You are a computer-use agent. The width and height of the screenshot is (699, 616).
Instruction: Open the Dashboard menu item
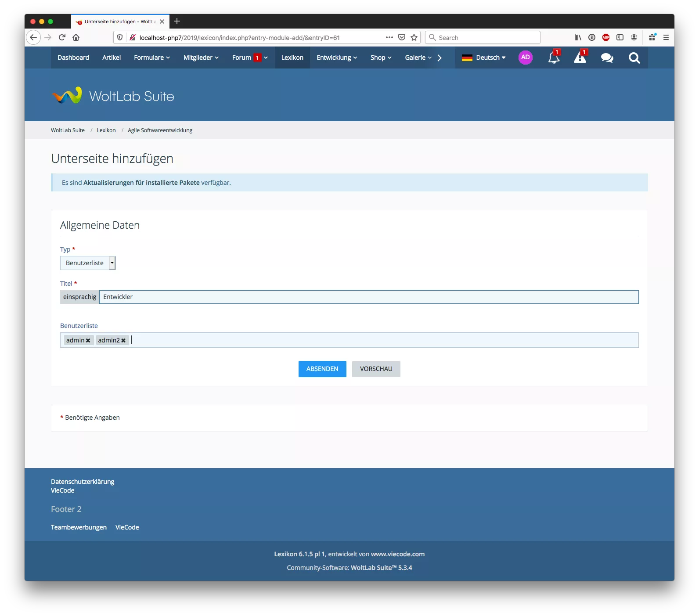pos(73,58)
